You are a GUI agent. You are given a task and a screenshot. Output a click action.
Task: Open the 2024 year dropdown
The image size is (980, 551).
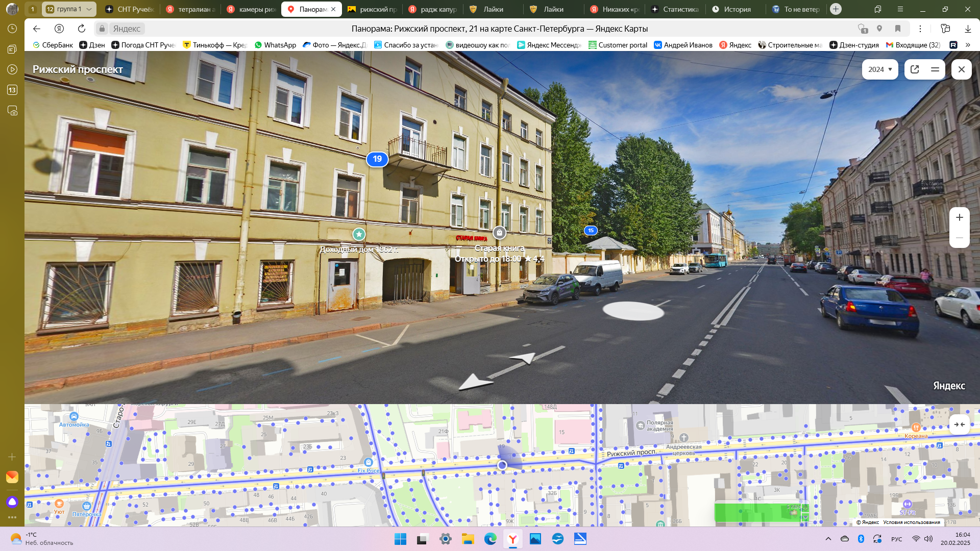click(880, 69)
